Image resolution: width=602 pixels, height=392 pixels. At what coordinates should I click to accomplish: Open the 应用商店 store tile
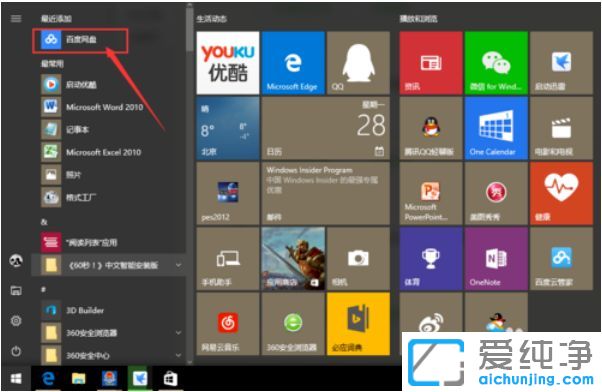coord(293,259)
